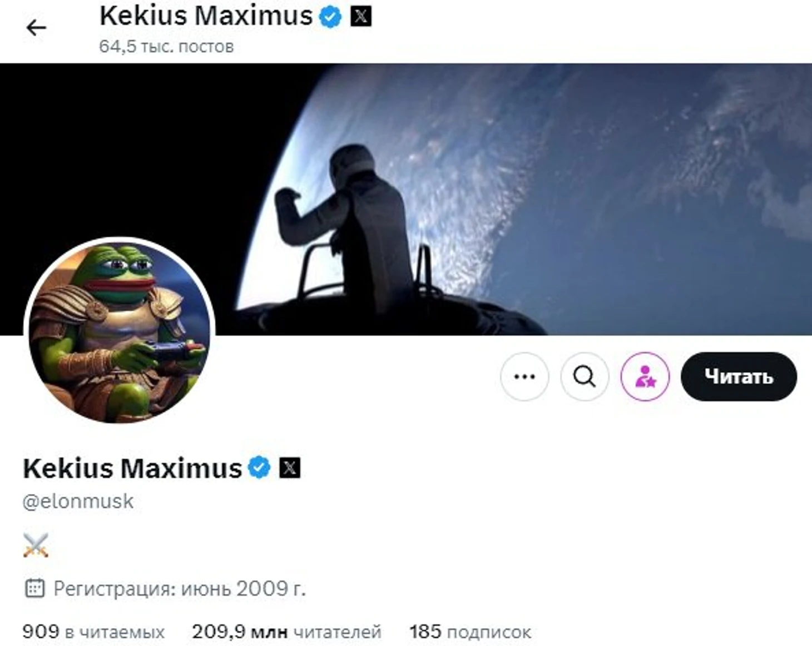View the 209,9 млн читателей list
812x646 pixels.
pyautogui.click(x=286, y=632)
